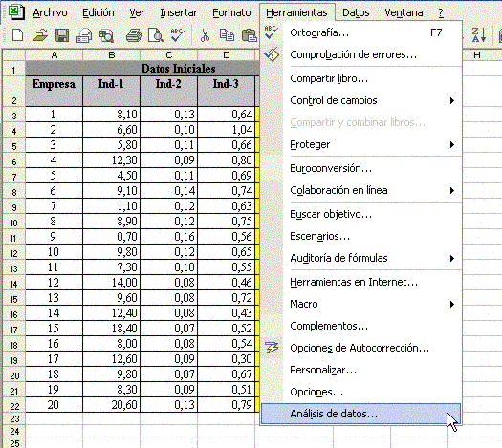This screenshot has height=448, width=502.
Task: Select the column B header
Action: (112, 55)
